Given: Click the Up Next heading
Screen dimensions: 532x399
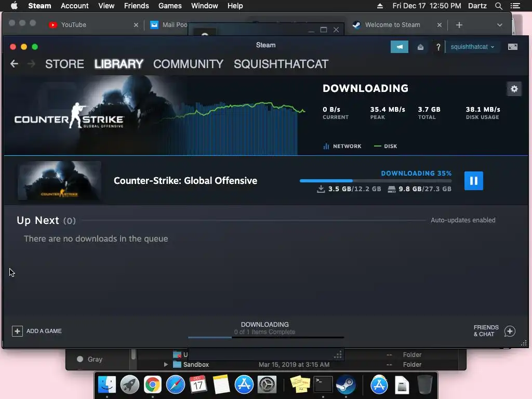Looking at the screenshot, I should coord(37,220).
